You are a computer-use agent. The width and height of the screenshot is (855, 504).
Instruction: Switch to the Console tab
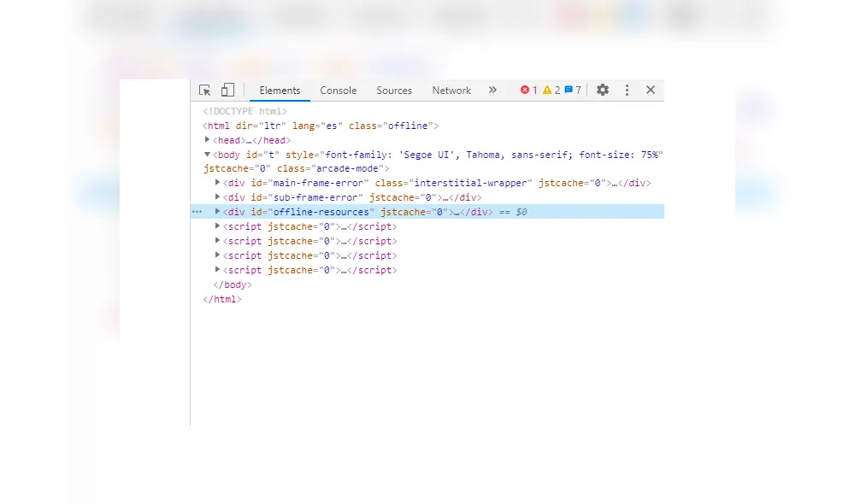(x=339, y=91)
